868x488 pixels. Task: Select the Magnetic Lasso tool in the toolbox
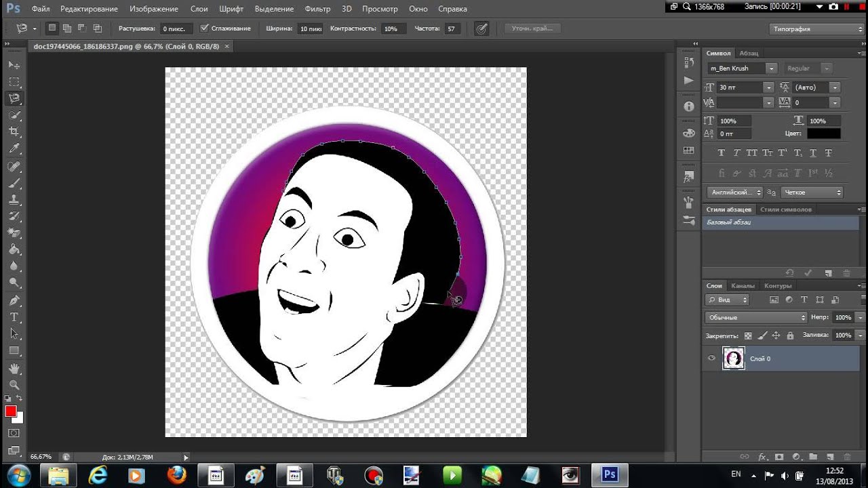click(14, 98)
